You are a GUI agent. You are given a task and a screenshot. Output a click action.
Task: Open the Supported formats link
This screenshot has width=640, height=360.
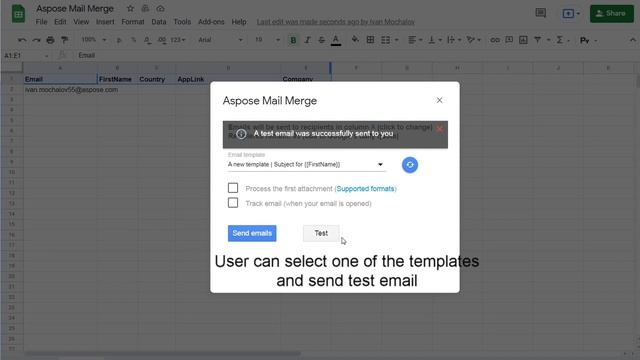point(365,189)
